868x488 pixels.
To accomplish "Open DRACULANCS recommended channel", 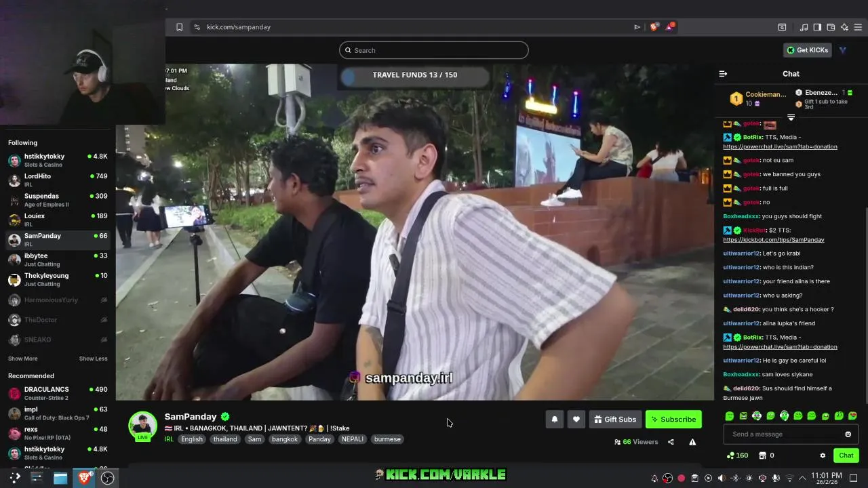I will click(58, 393).
